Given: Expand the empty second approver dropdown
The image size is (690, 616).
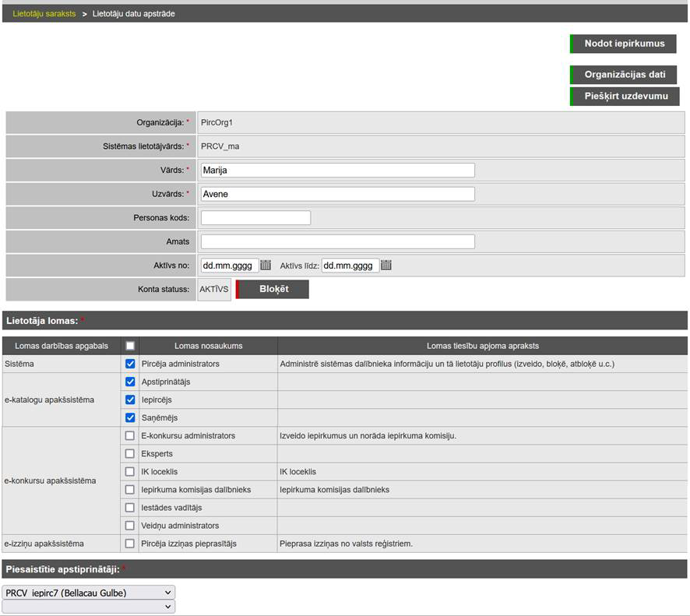Looking at the screenshot, I should click(x=89, y=607).
